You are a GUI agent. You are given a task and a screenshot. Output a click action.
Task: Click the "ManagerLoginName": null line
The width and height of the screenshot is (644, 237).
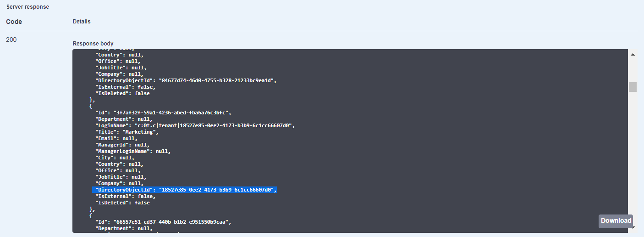point(132,151)
